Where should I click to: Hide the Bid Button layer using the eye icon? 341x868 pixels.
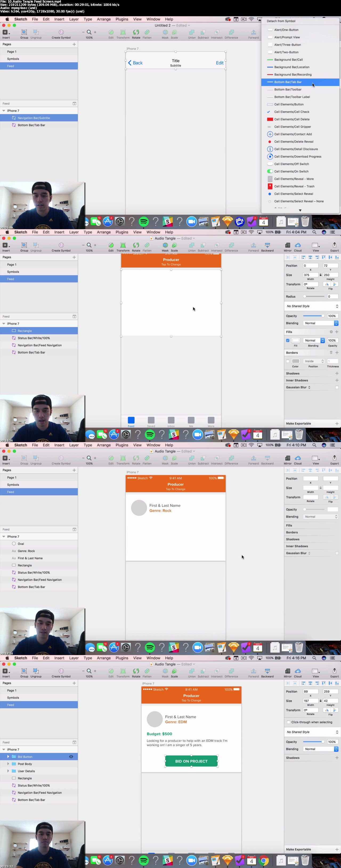[71, 756]
